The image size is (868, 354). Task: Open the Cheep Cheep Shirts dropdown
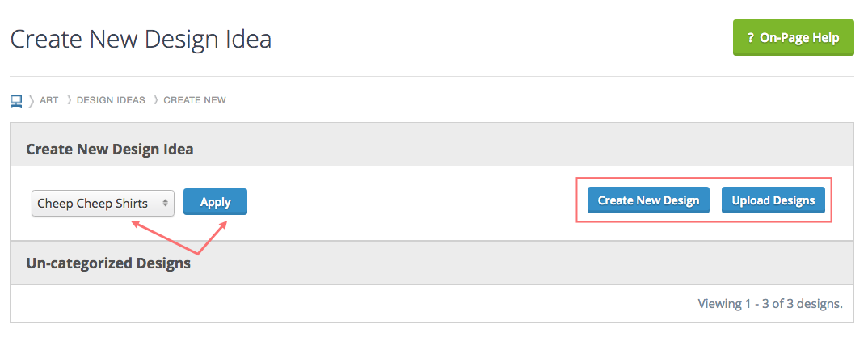[x=103, y=204]
